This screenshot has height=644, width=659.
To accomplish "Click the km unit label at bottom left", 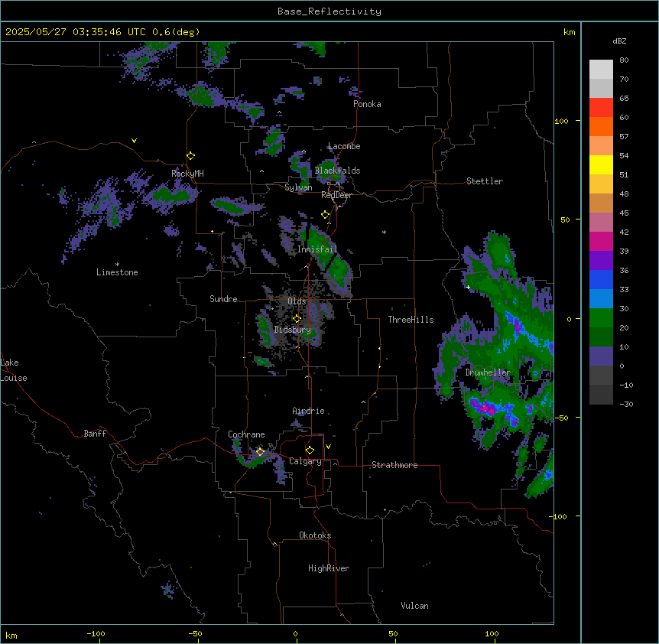I will 11,636.
